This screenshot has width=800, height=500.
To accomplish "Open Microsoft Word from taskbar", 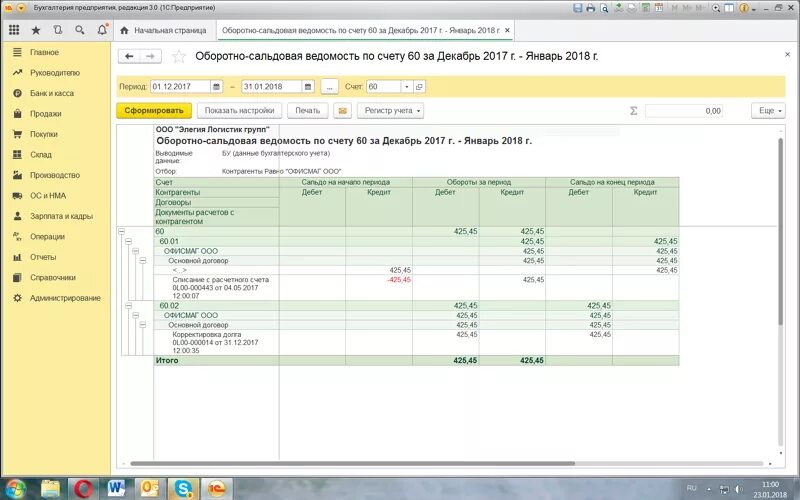I will click(116, 489).
